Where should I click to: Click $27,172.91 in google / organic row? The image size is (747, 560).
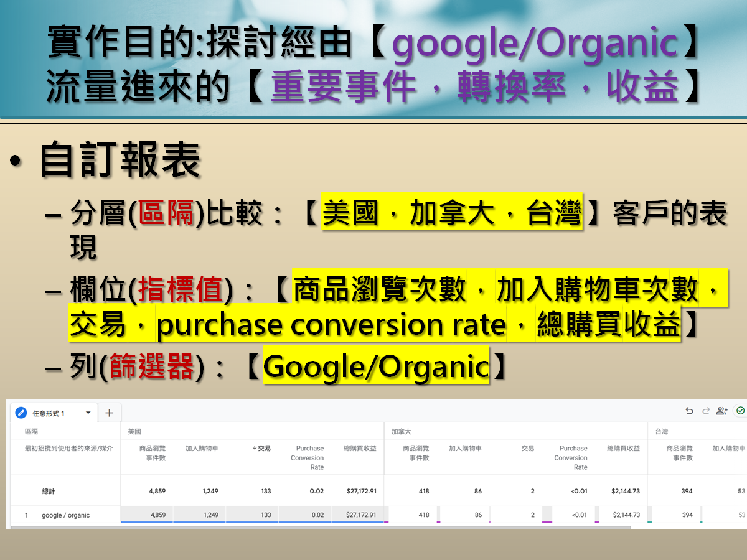point(361,515)
